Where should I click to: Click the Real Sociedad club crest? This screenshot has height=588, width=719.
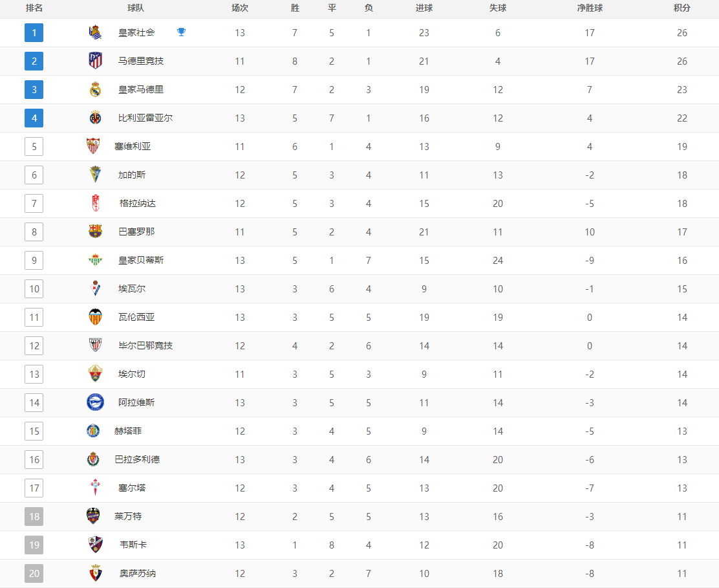point(95,32)
